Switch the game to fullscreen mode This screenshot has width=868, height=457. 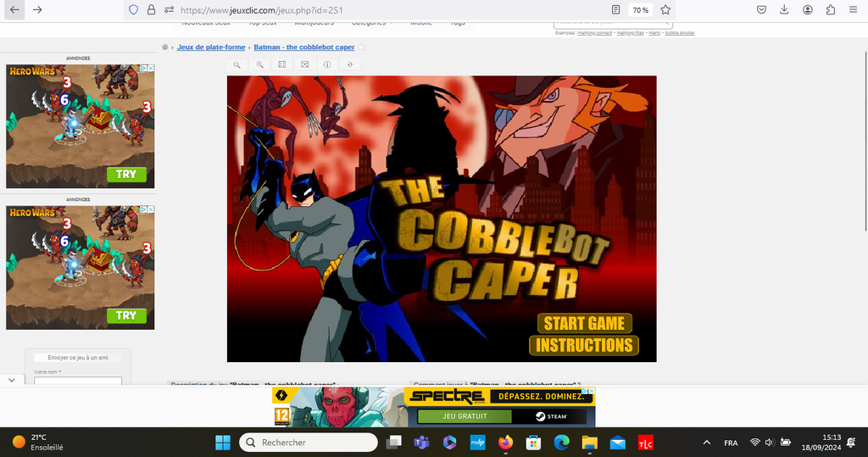point(305,64)
